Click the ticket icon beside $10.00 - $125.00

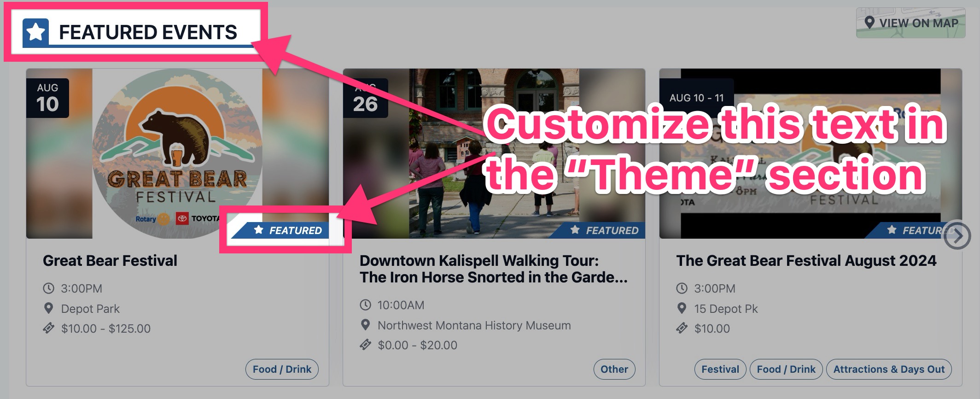click(x=49, y=329)
